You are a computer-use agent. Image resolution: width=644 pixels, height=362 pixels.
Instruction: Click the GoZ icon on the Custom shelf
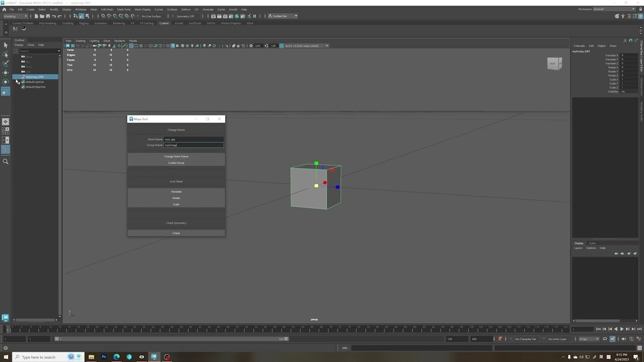(x=24, y=29)
